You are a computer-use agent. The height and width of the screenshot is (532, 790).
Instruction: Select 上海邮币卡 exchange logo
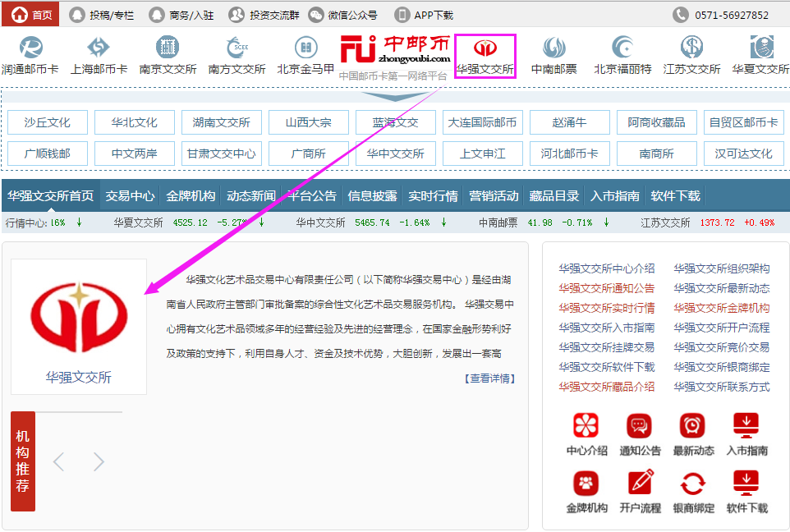click(99, 48)
